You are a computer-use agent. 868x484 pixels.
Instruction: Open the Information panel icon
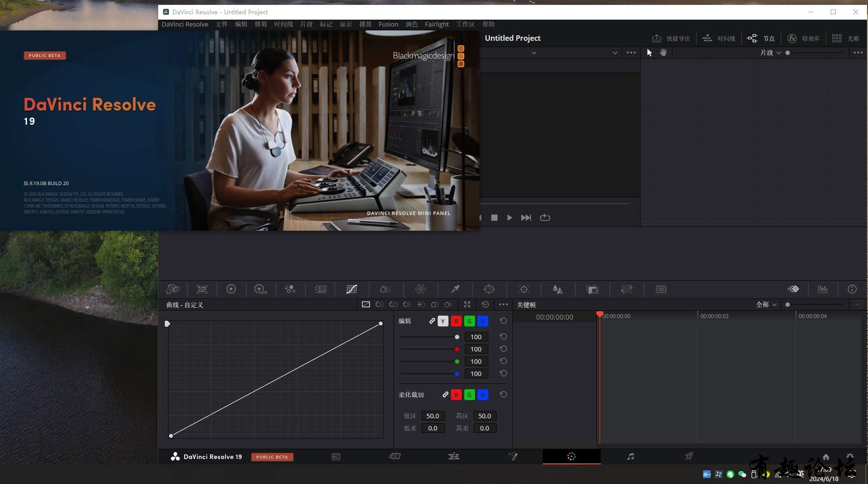point(852,289)
